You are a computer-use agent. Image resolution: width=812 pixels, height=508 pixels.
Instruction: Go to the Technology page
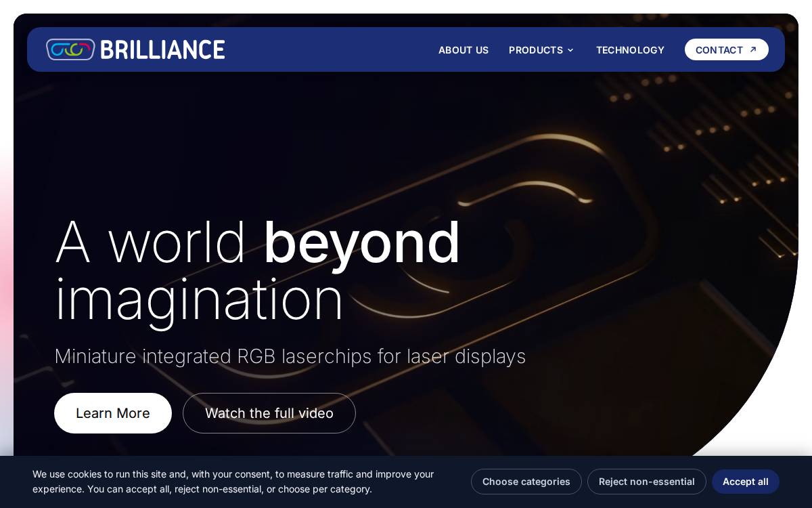pyautogui.click(x=630, y=50)
